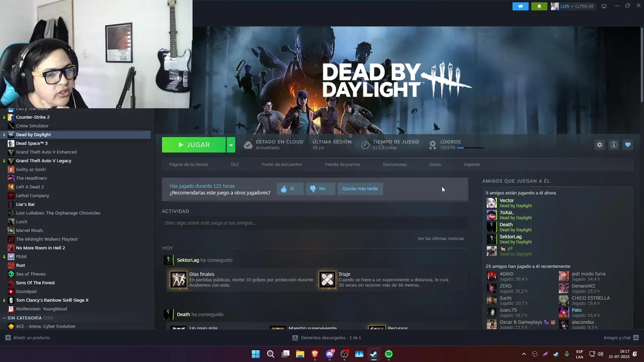Open the downloads status Elementos descargados
644x362 pixels.
point(327,338)
